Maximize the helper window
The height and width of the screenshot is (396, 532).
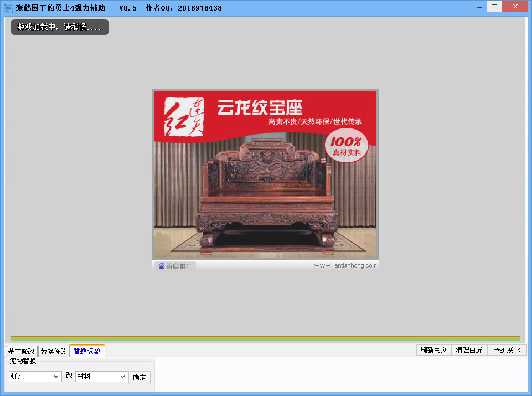tap(494, 7)
